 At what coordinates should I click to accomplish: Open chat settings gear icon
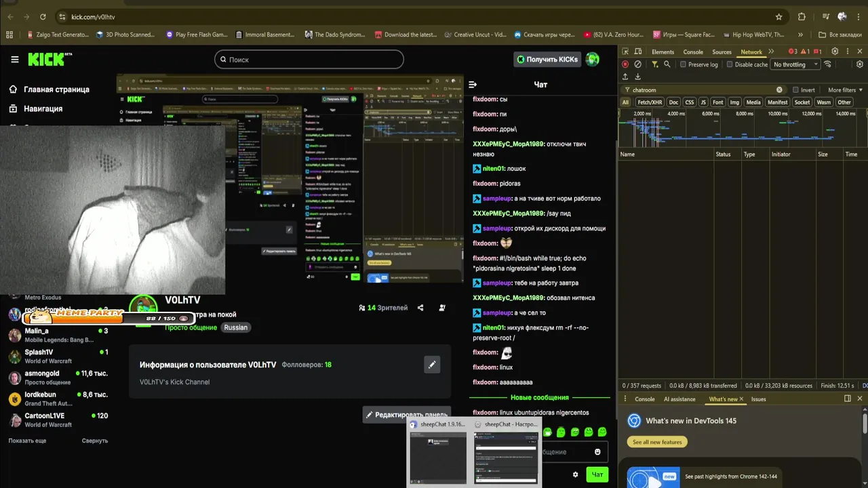pos(575,474)
